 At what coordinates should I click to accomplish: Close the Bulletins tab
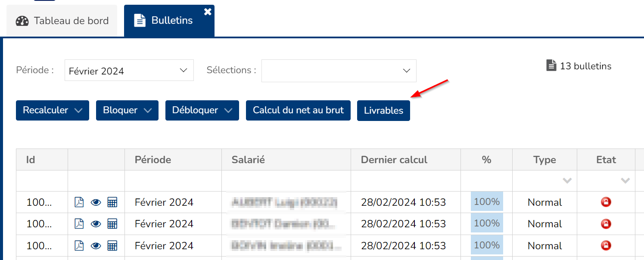tap(208, 12)
